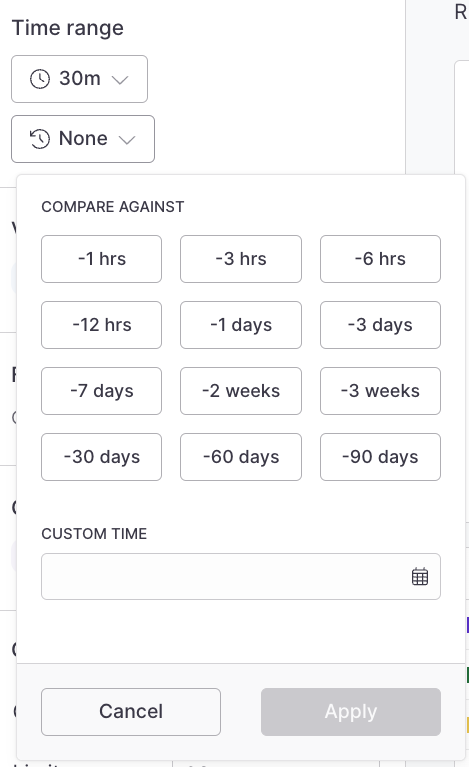Choose -1 days comparison preset
The width and height of the screenshot is (469, 767).
pyautogui.click(x=241, y=325)
